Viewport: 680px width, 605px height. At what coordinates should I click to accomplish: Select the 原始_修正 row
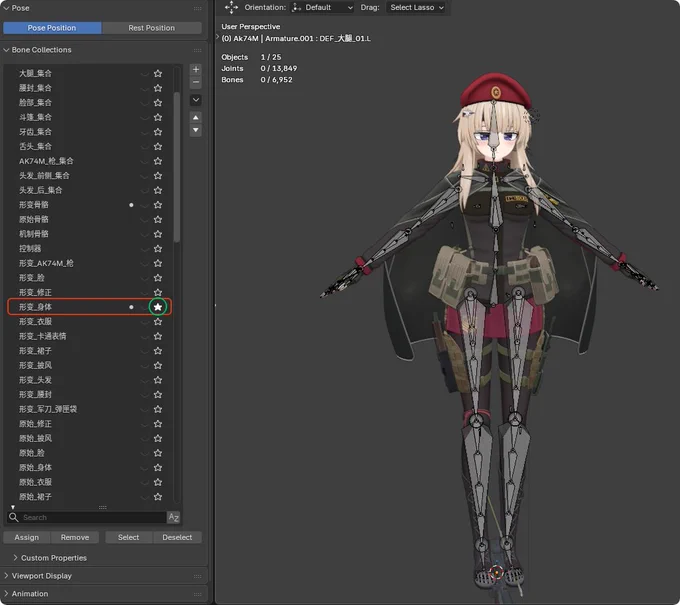[x=89, y=424]
